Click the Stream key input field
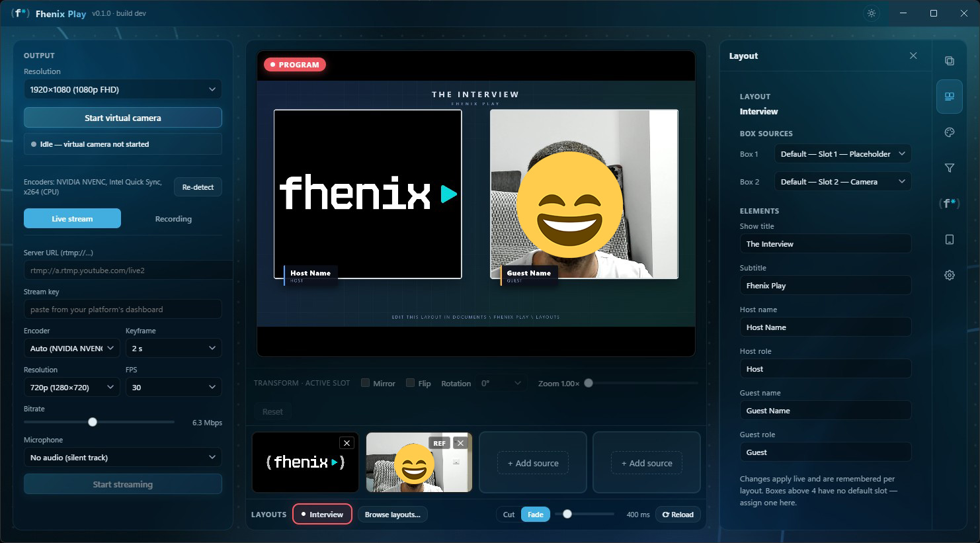This screenshot has height=543, width=980. coord(123,310)
